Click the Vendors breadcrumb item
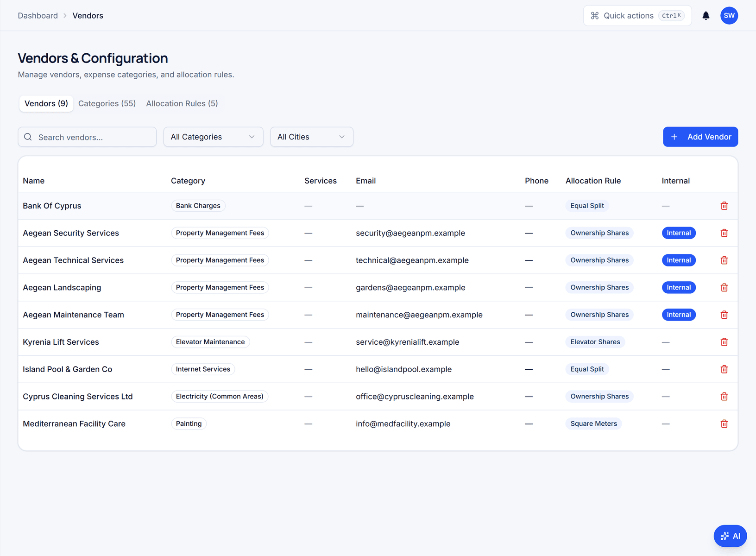Image resolution: width=756 pixels, height=556 pixels. coord(88,16)
